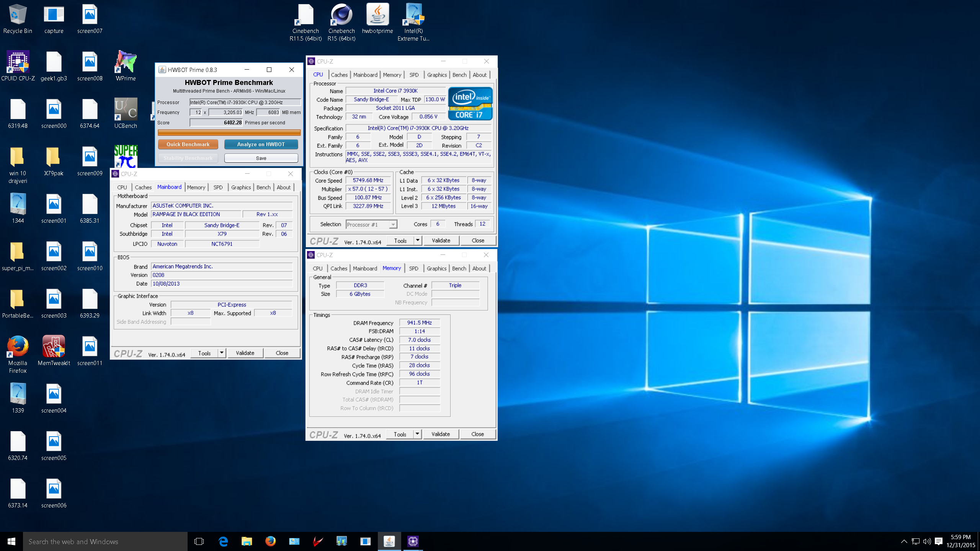Open the PortableBe... folder icon

tap(18, 304)
